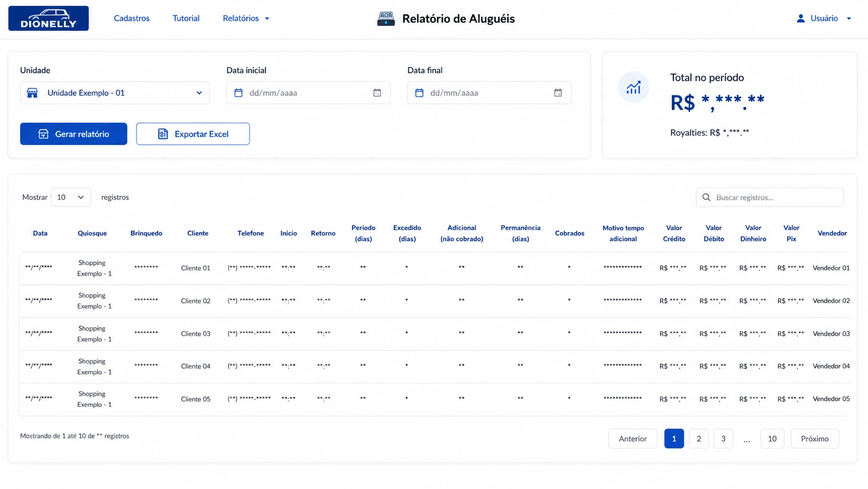Click the Próximo pagination button

pyautogui.click(x=815, y=439)
